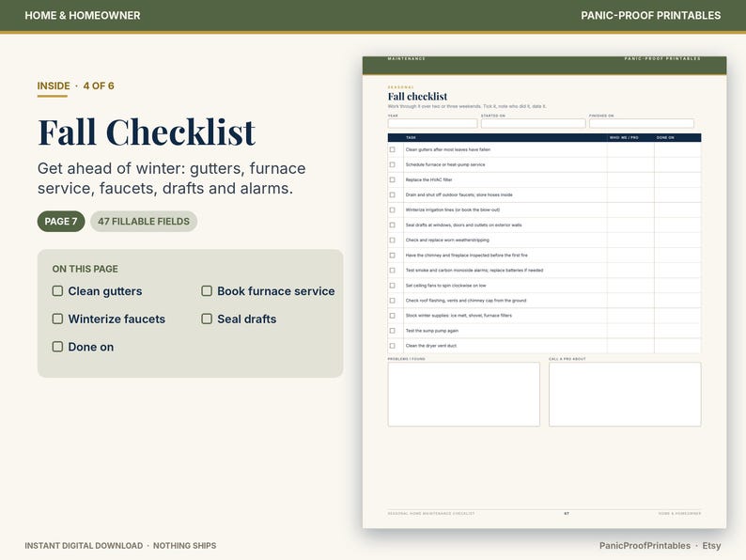This screenshot has height=560, width=746.
Task: Tick box for Drain and shut off outdoor faucets
Action: tap(393, 194)
